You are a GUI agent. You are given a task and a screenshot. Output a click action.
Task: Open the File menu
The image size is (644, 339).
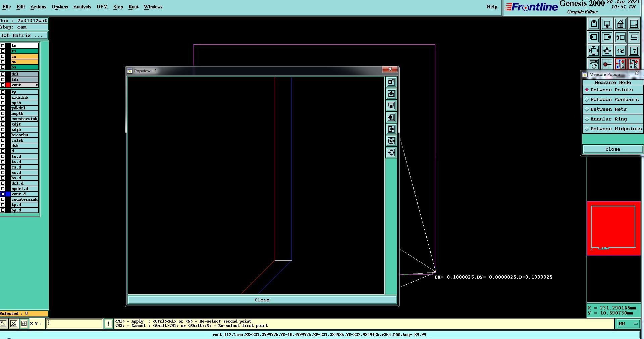[7, 7]
